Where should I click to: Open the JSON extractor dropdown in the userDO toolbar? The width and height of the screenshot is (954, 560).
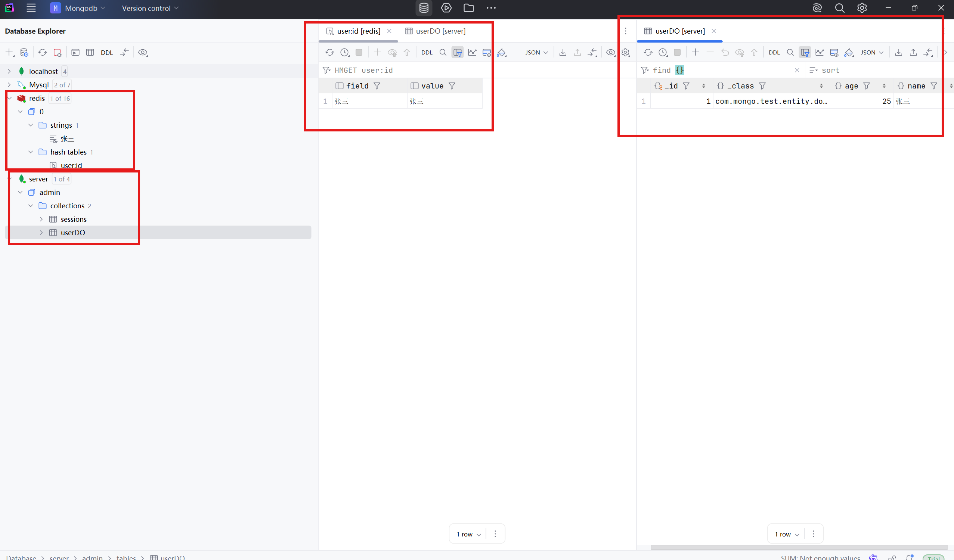(x=872, y=53)
